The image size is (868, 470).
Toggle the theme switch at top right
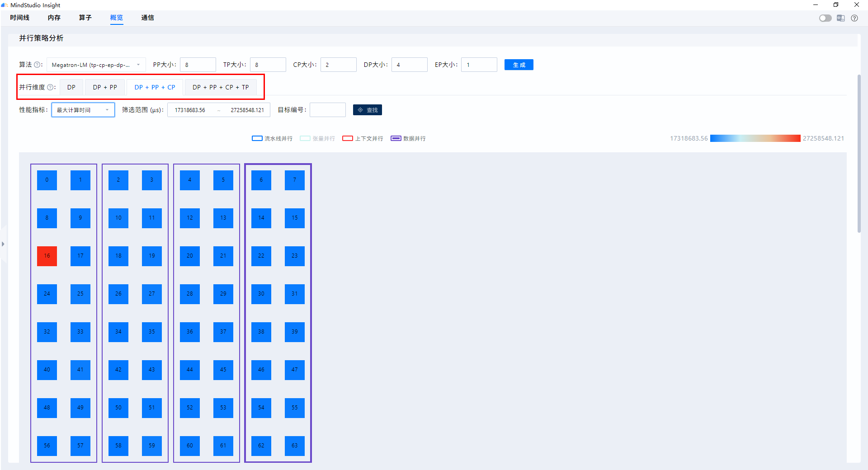pos(825,18)
